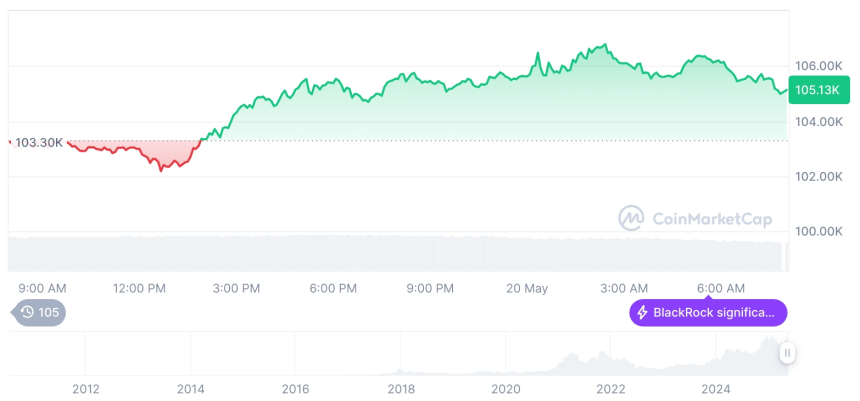The height and width of the screenshot is (401, 860).
Task: Select 2024 on the history navigator
Action: coord(716,389)
